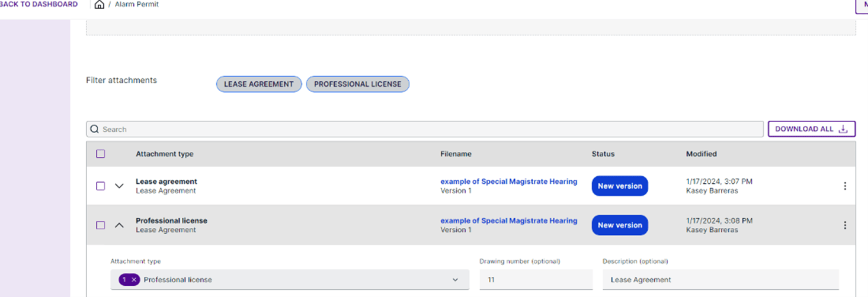Expand the Lease agreement row
868x297 pixels.
tap(119, 186)
